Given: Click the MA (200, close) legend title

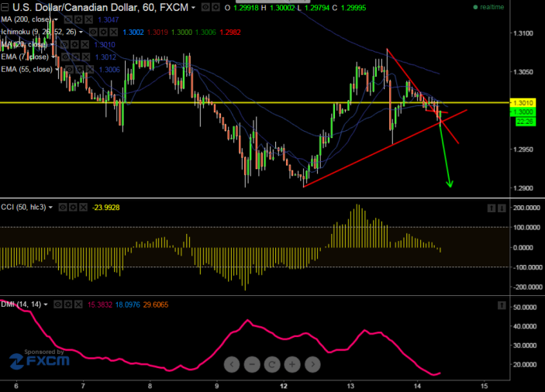Looking at the screenshot, I should point(26,20).
